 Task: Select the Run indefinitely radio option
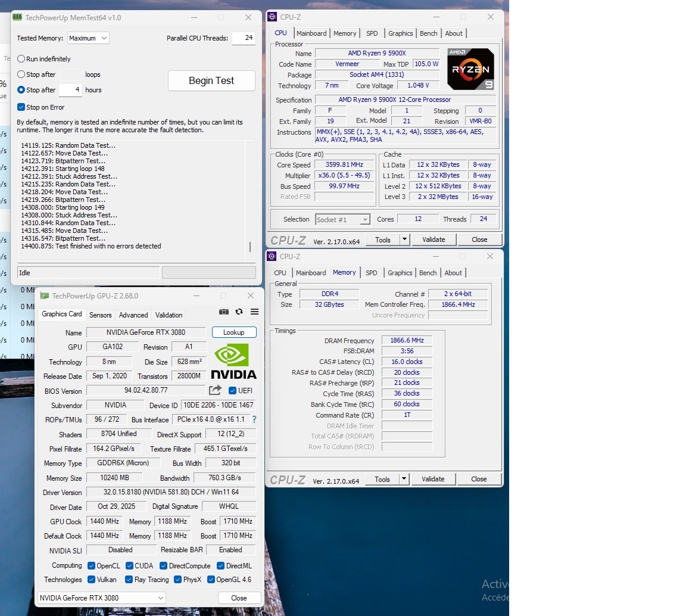pos(21,59)
